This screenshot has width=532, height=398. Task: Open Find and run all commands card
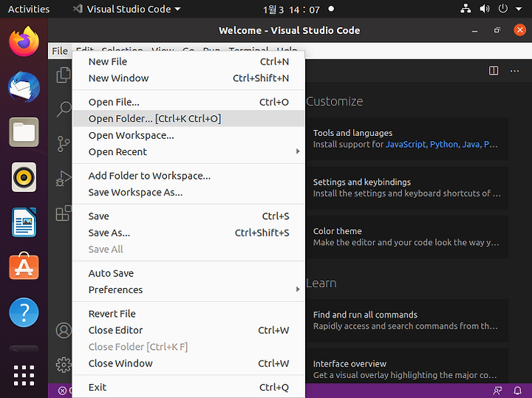(x=407, y=320)
